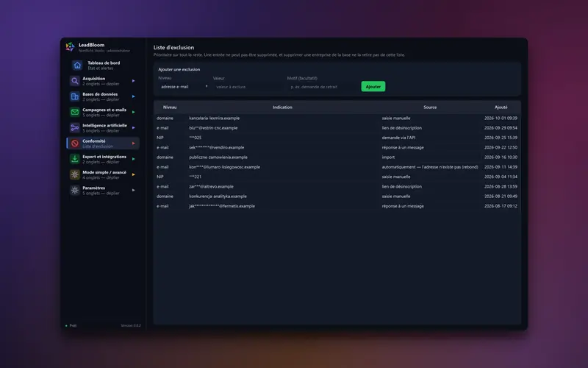Select the Bases de données icon
588x368 pixels.
(x=75, y=96)
